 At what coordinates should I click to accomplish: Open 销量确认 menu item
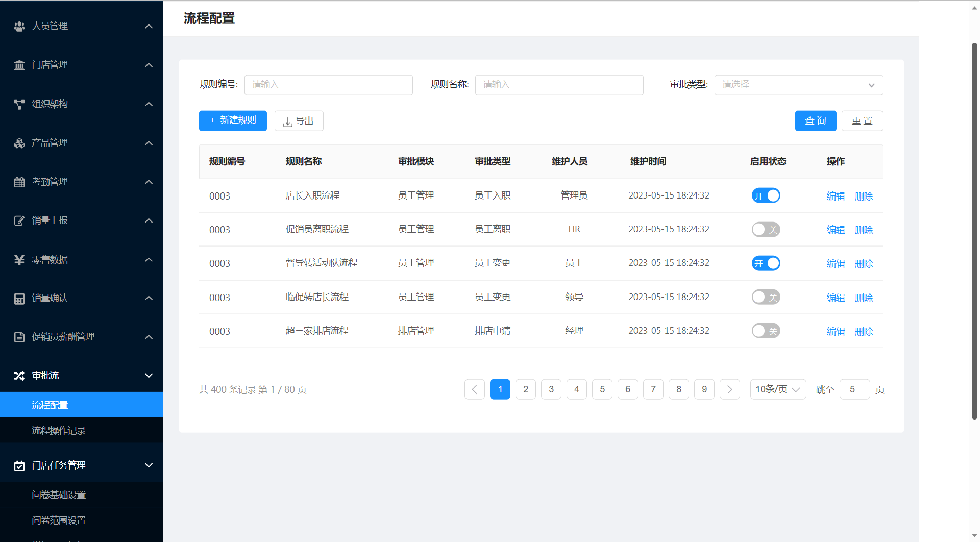(x=82, y=298)
